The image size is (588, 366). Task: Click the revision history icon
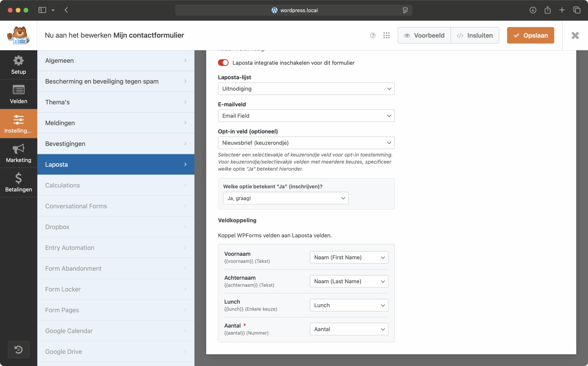(18, 349)
